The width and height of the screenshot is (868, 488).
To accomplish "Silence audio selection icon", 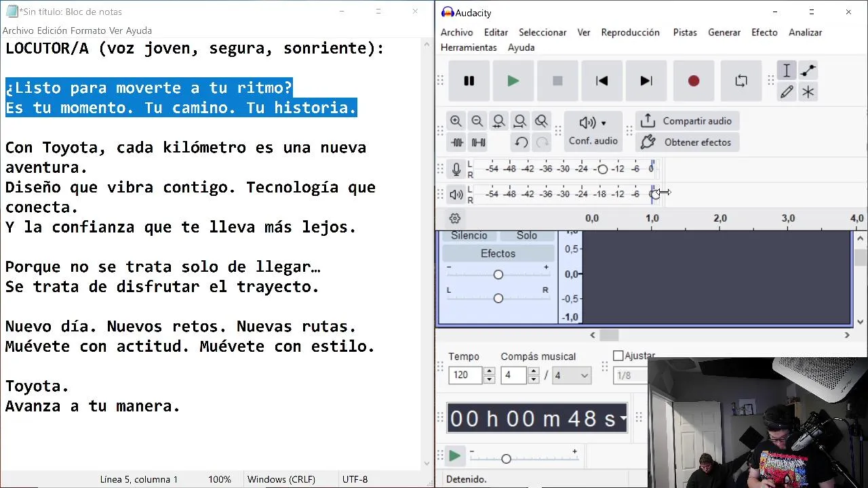I will (x=478, y=142).
